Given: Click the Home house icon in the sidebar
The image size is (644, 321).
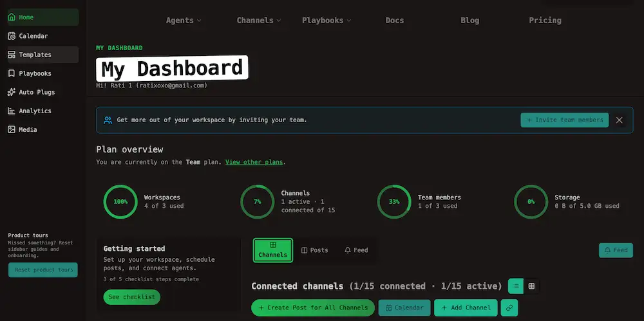Looking at the screenshot, I should (x=12, y=17).
